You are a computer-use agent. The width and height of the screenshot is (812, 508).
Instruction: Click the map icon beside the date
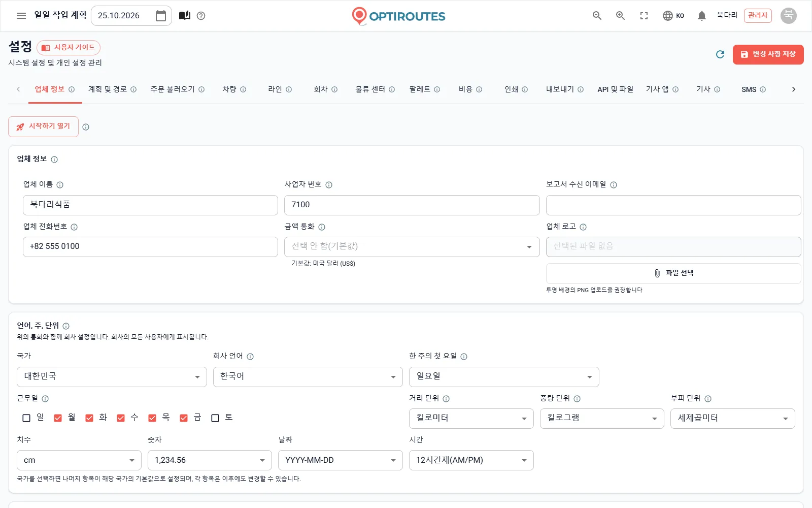point(185,15)
